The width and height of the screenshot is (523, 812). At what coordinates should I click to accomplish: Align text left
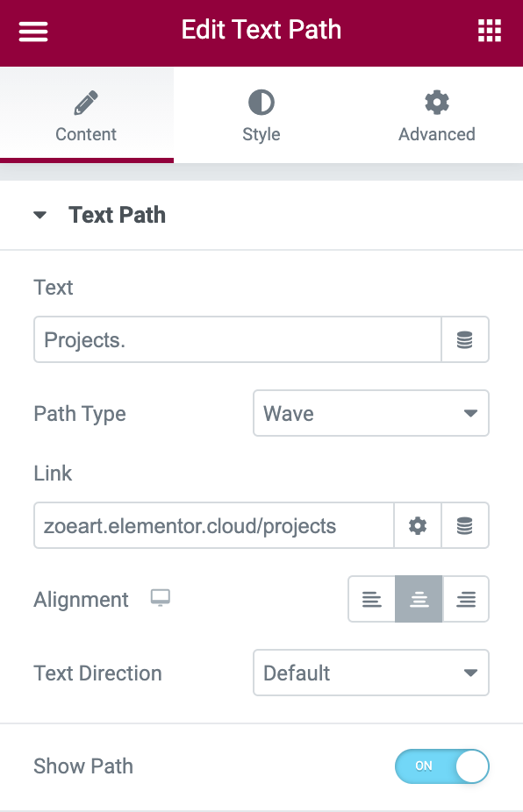pyautogui.click(x=372, y=599)
